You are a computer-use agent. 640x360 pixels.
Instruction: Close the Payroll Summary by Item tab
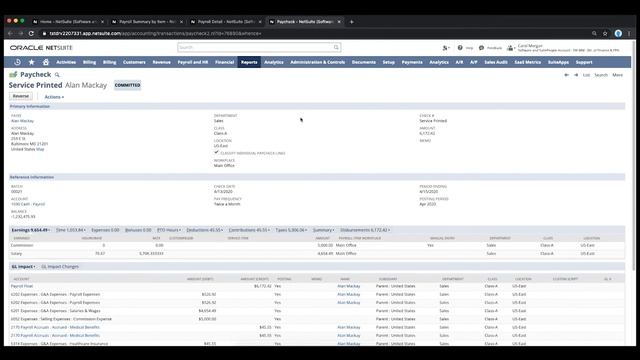coord(182,22)
